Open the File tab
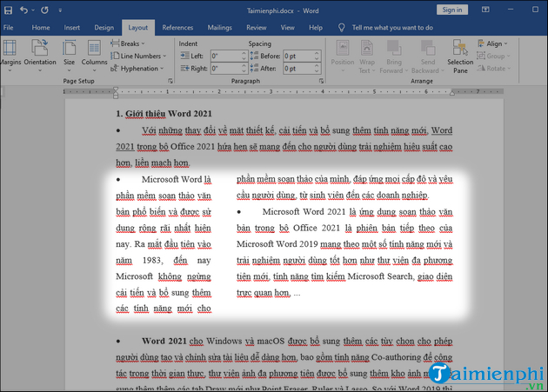548x392 pixels. tap(8, 28)
